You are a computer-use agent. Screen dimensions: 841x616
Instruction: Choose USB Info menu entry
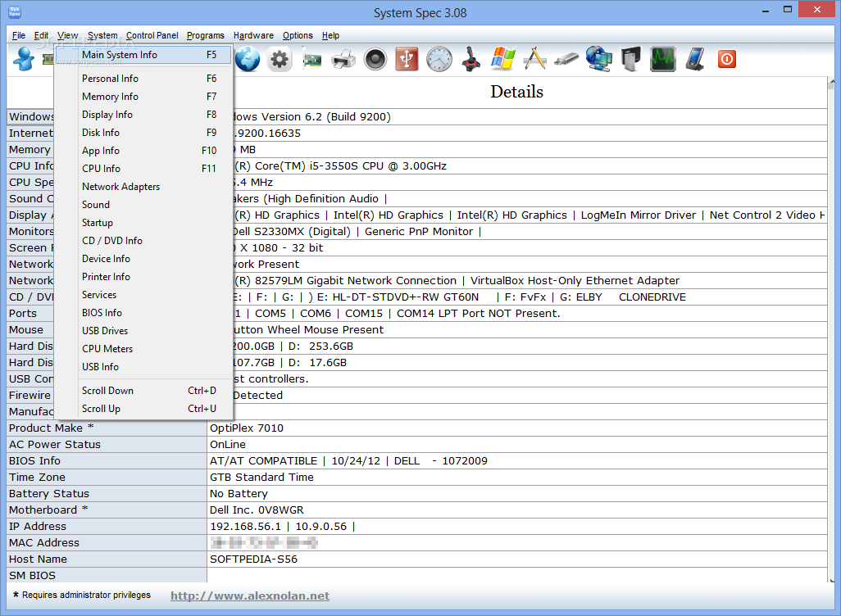[143, 367]
